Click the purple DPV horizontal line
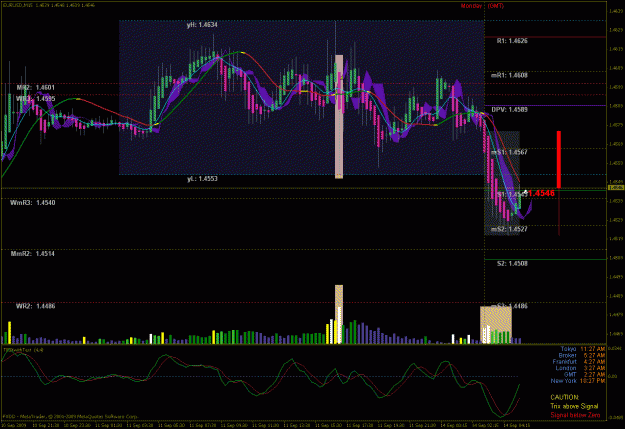The height and width of the screenshot is (429, 625). (545, 106)
